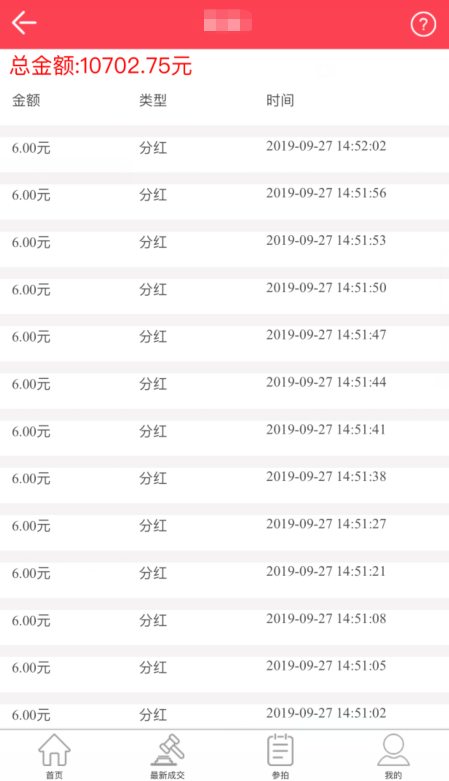Click the 时间 column header
This screenshot has height=781, width=449.
pos(280,101)
